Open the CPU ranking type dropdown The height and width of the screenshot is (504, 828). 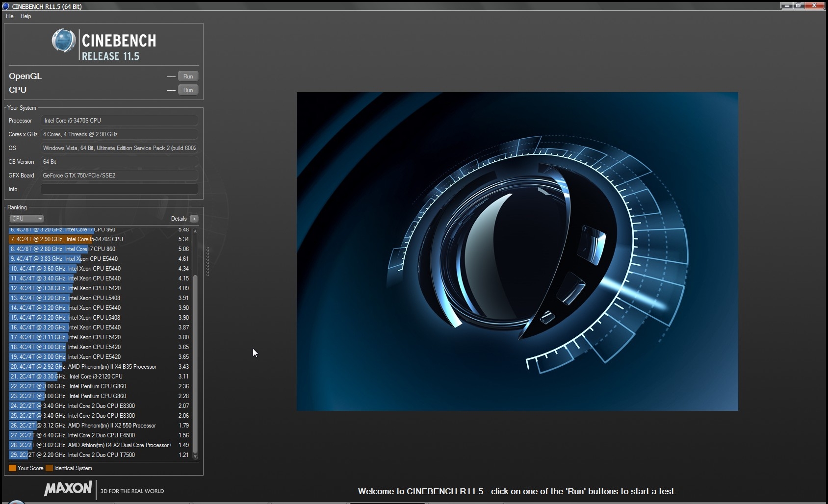26,219
